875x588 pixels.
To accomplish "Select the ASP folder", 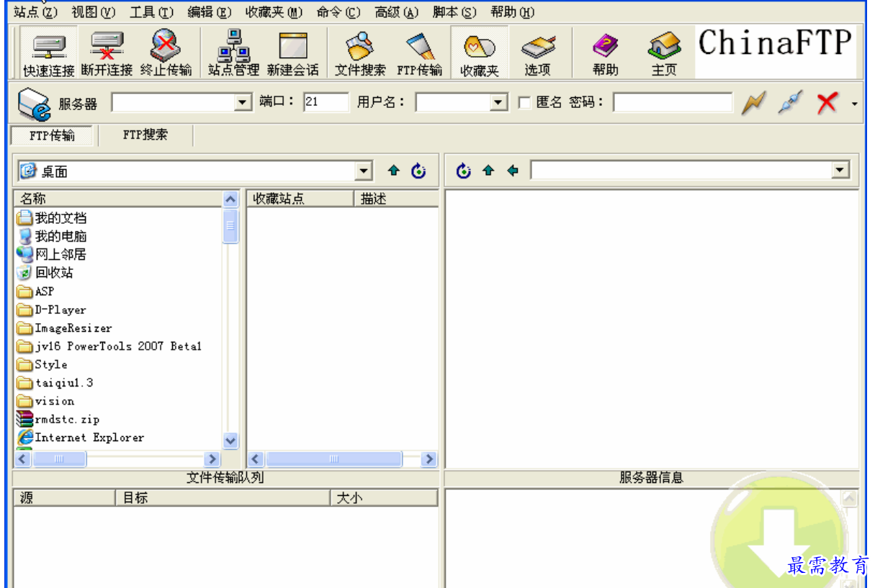I will tap(35, 291).
